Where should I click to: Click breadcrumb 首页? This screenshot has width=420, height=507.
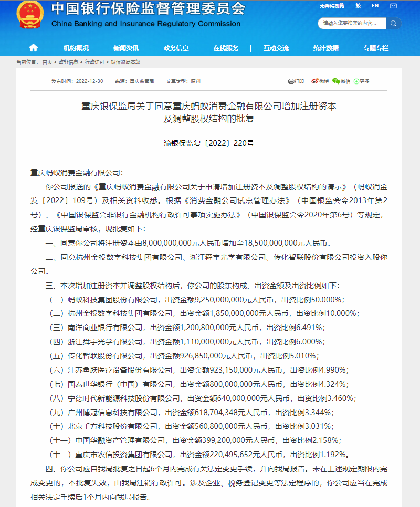point(47,62)
